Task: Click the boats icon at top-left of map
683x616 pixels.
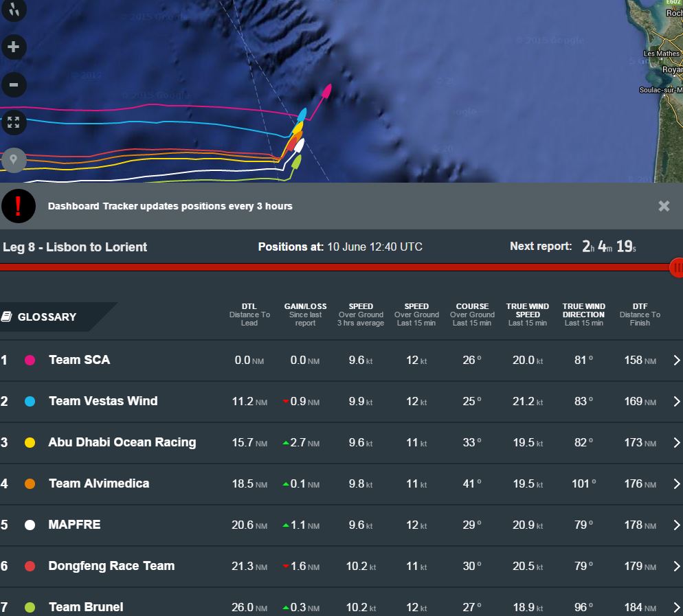Action: pos(14,9)
